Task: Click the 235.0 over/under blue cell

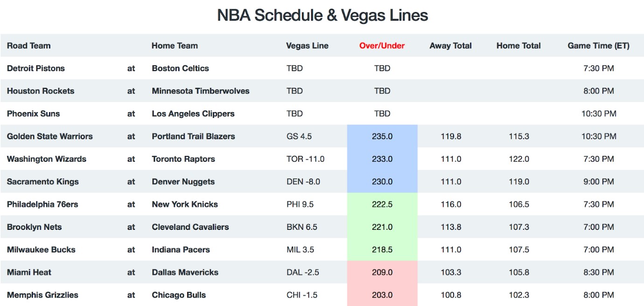Action: click(x=382, y=136)
